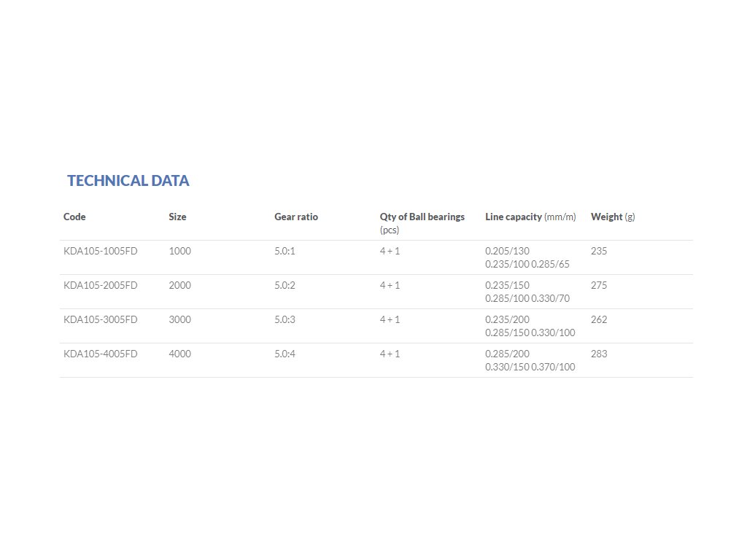
Task: Click code KDA105-3005FD
Action: (100, 319)
